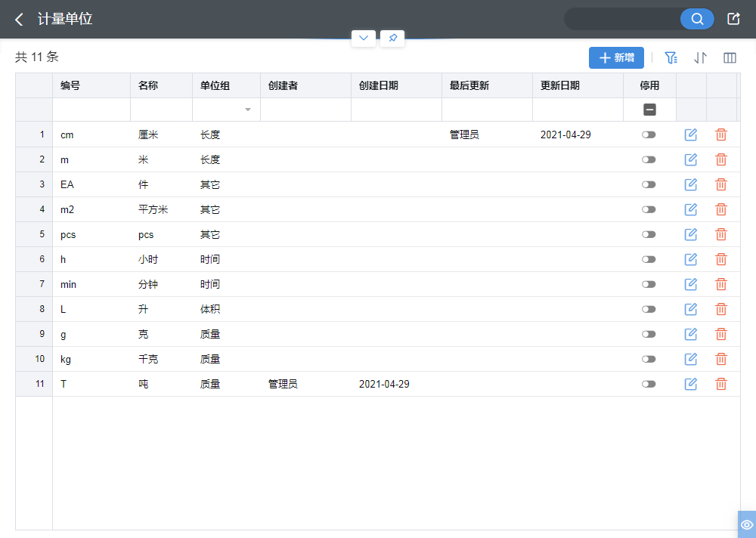Click the header search input field

click(622, 19)
